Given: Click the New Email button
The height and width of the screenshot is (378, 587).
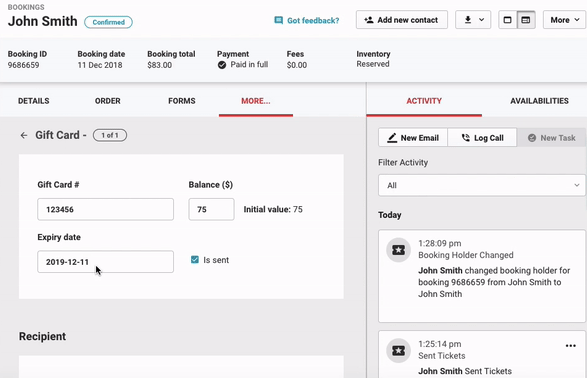Looking at the screenshot, I should click(413, 138).
